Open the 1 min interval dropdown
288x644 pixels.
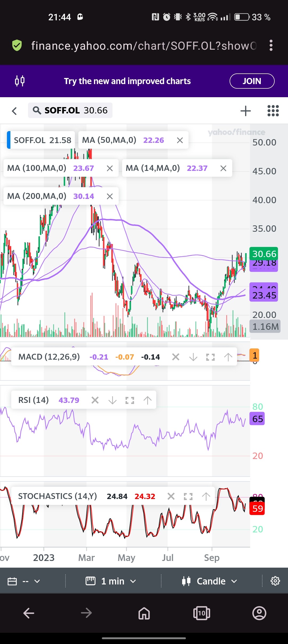point(111,581)
